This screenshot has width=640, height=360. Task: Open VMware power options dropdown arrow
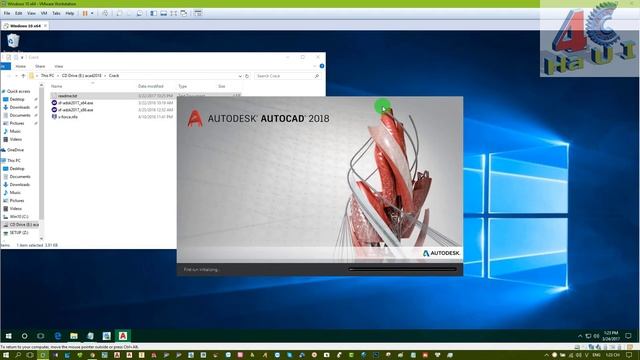coord(92,13)
